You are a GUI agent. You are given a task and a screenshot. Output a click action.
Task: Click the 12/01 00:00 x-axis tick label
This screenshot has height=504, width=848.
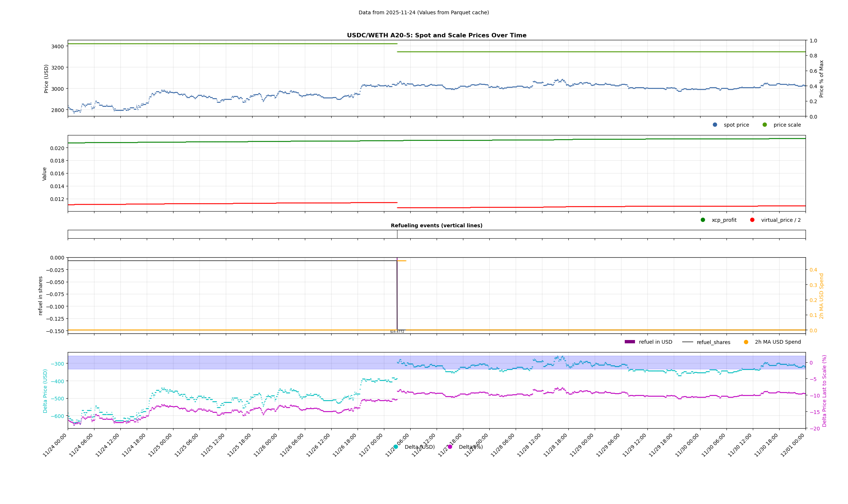coord(793,445)
